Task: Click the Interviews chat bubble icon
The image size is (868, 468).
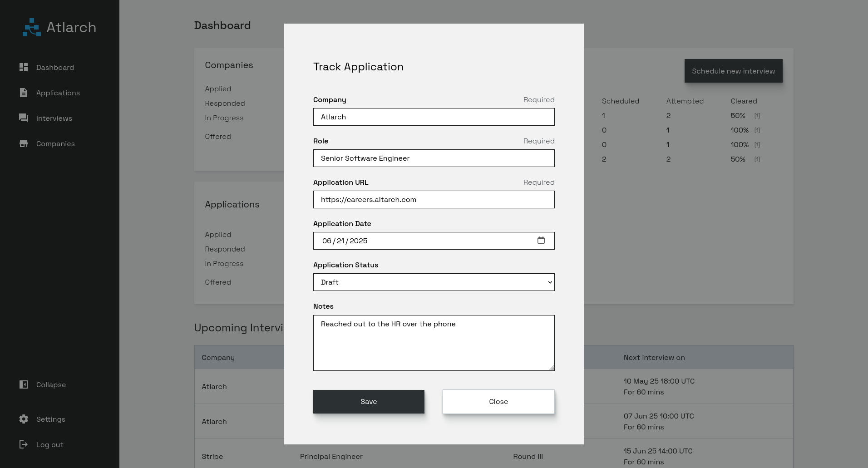Action: coord(24,118)
